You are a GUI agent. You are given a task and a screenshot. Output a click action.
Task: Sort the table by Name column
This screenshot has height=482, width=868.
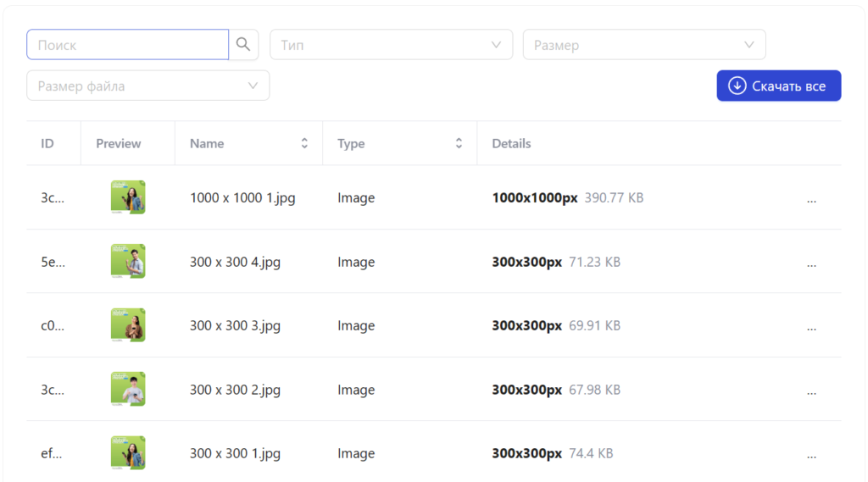click(304, 143)
